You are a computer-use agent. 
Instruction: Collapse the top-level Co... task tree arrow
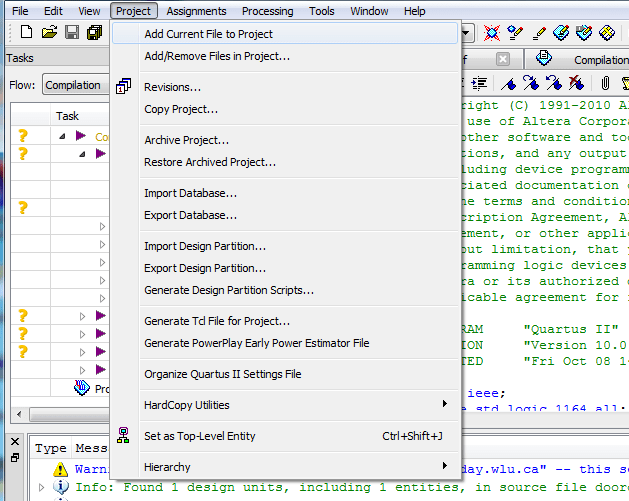click(62, 136)
